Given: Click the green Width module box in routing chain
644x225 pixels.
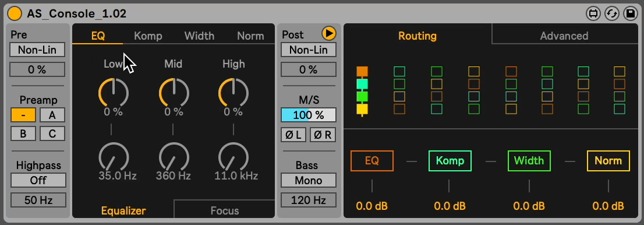Looking at the screenshot, I should pos(529,161).
